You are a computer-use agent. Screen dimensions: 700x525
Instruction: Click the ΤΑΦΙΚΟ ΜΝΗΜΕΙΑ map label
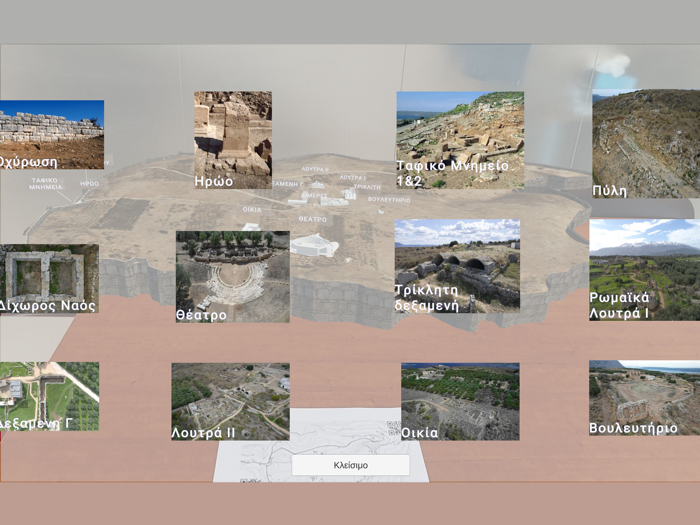point(46,183)
